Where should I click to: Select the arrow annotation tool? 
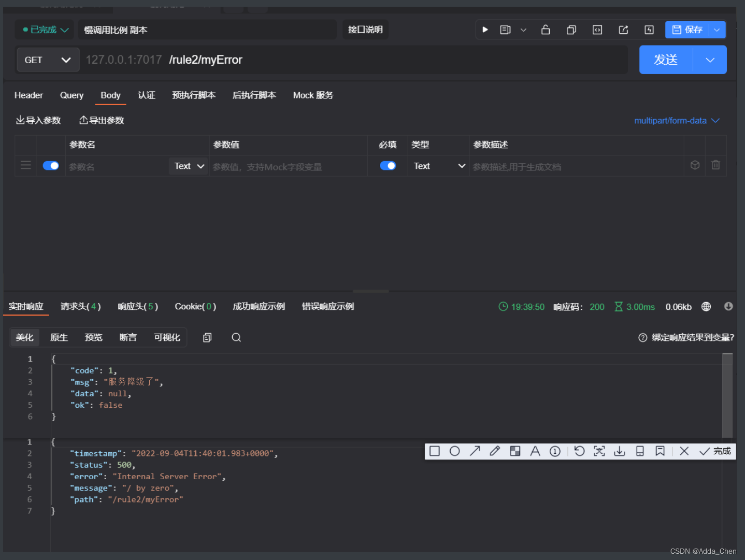point(475,451)
